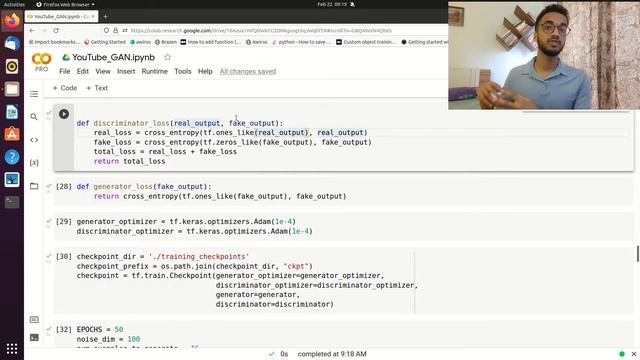Click the browser forward arrow

(44, 31)
